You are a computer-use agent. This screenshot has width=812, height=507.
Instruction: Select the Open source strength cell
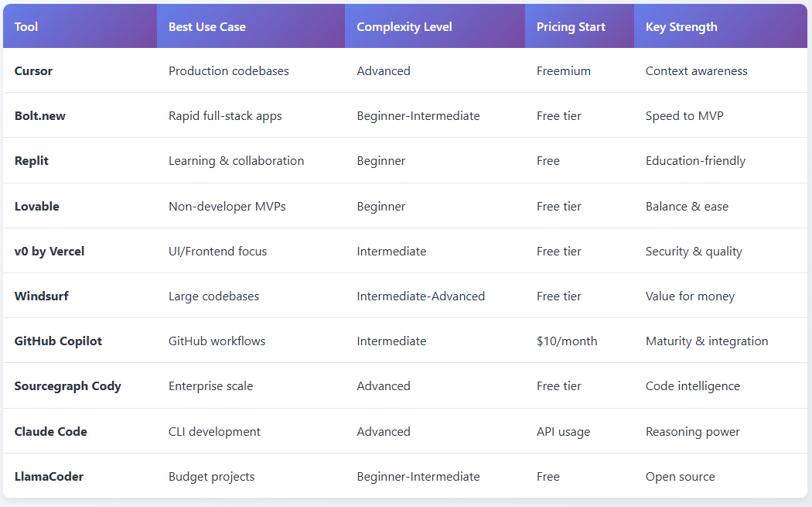click(x=680, y=476)
